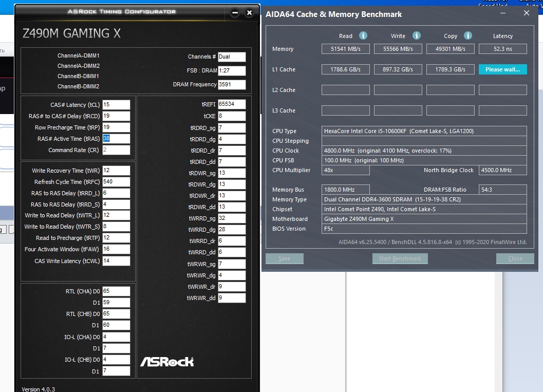Click the Chipset value Intel Comet Point Z490

424,209
